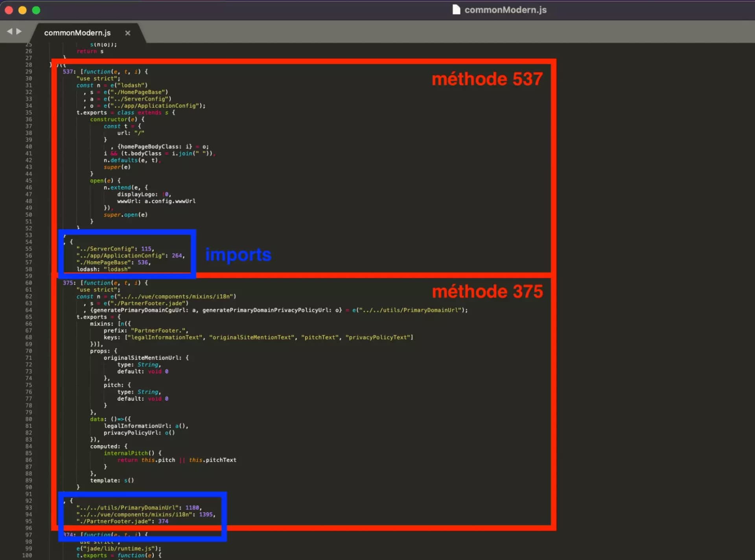Close the commonModern.js tab via its X
755x560 pixels.
127,33
